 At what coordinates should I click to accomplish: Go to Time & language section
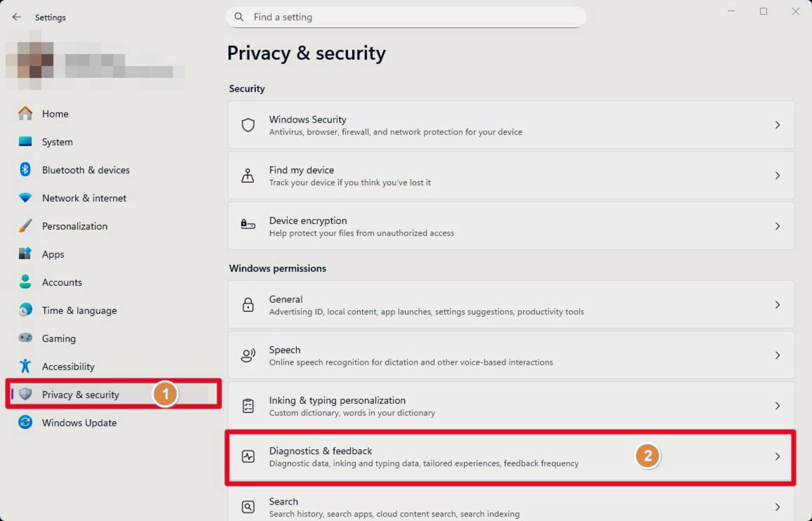point(79,311)
